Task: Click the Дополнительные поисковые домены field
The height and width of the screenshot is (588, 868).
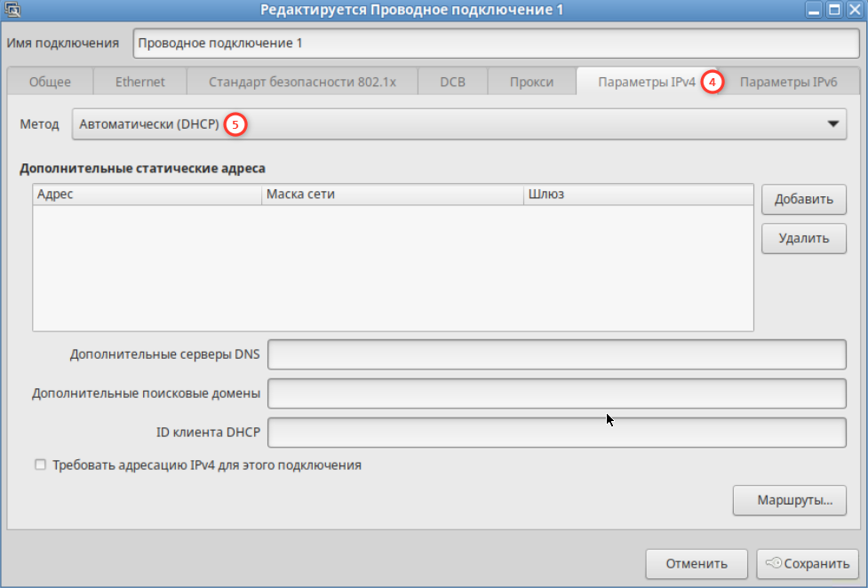Action: point(557,393)
